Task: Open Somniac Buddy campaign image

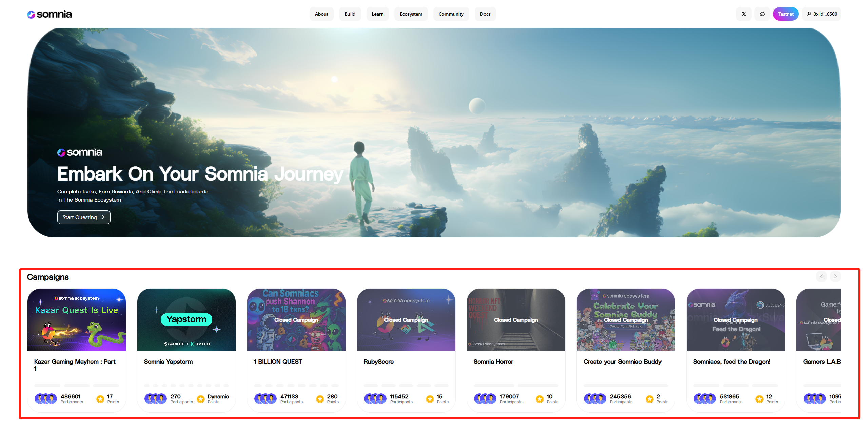Action: click(626, 320)
